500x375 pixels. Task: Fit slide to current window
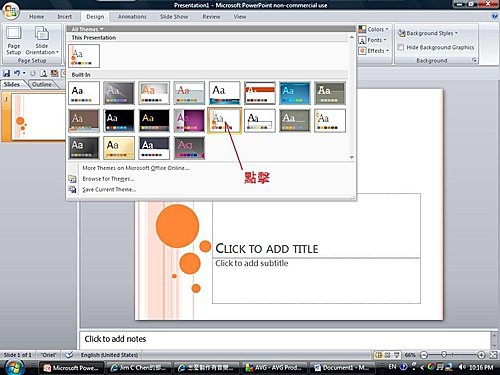tap(493, 355)
